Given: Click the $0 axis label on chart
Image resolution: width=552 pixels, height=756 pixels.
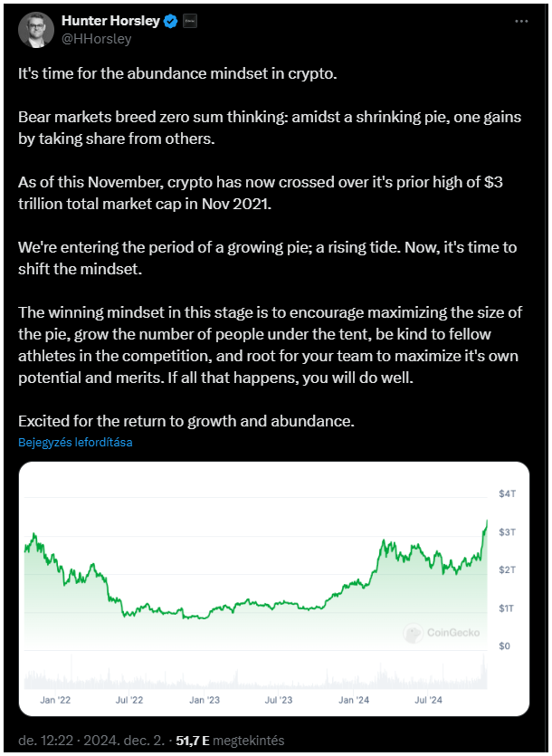Looking at the screenshot, I should [504, 646].
